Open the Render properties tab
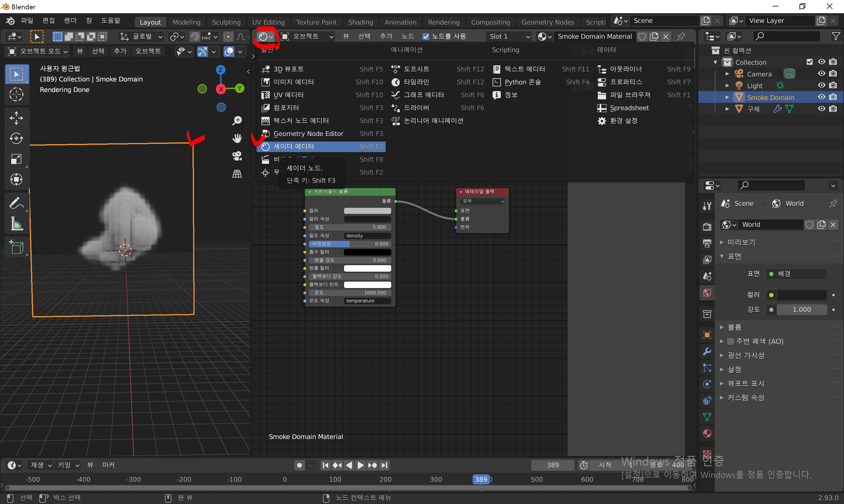The width and height of the screenshot is (844, 504). 707,227
